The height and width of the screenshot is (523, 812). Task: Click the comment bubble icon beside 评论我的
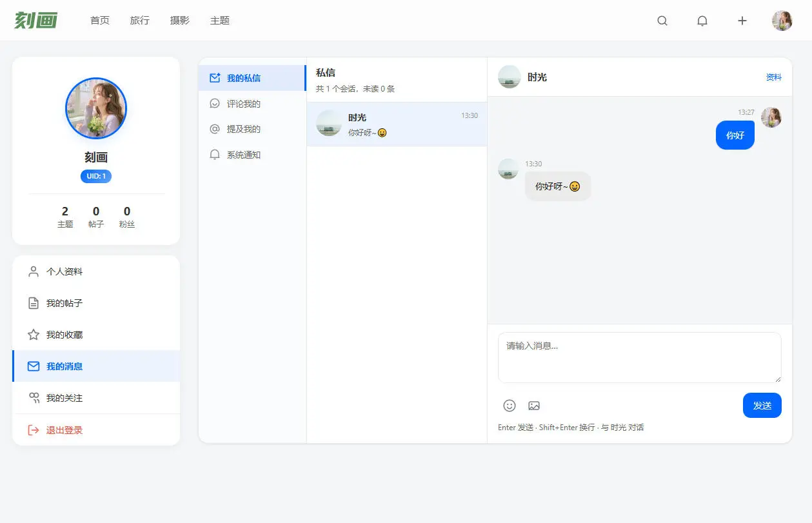click(215, 104)
